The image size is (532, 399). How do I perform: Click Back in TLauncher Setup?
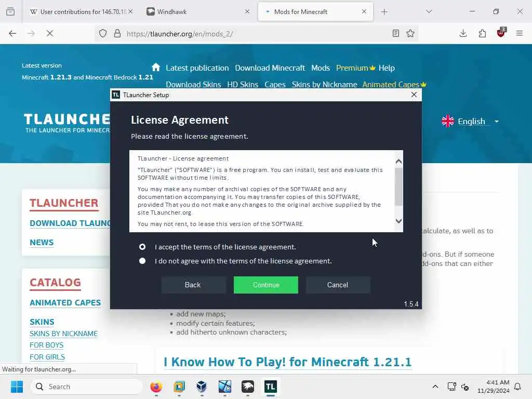tap(193, 285)
